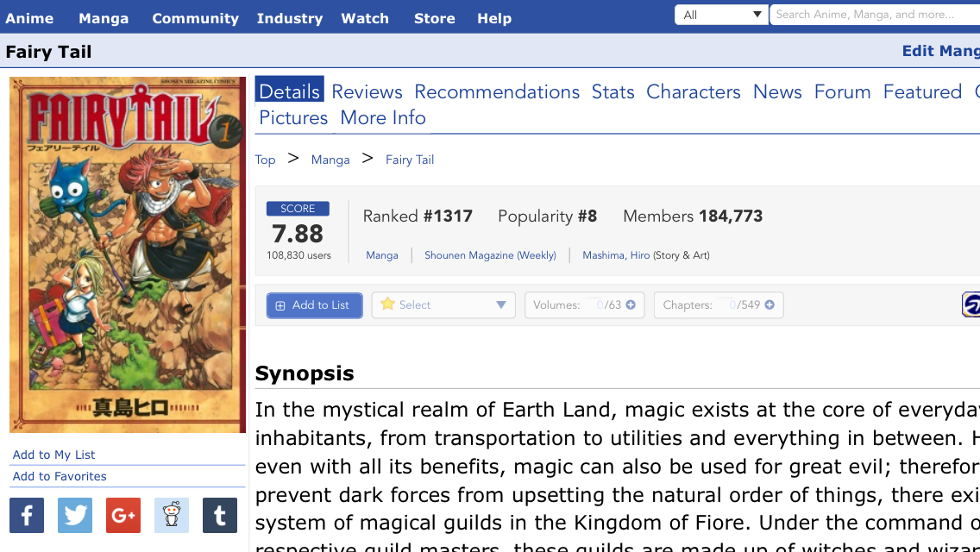This screenshot has width=980, height=552.
Task: Click Add to My List link
Action: pos(53,455)
